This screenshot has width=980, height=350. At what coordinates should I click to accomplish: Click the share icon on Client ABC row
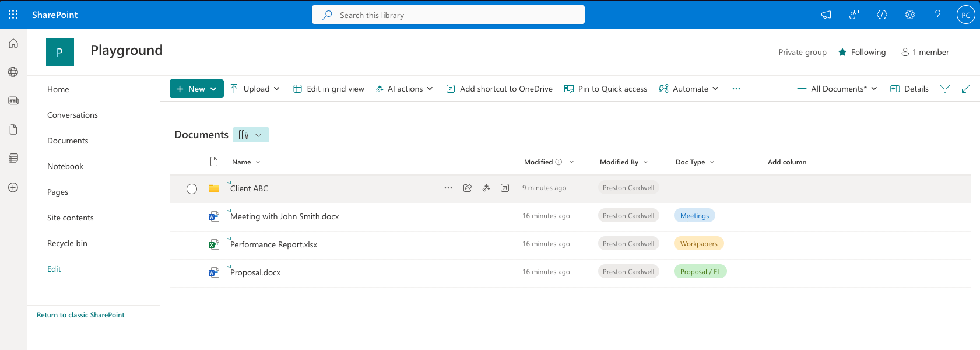coord(468,188)
